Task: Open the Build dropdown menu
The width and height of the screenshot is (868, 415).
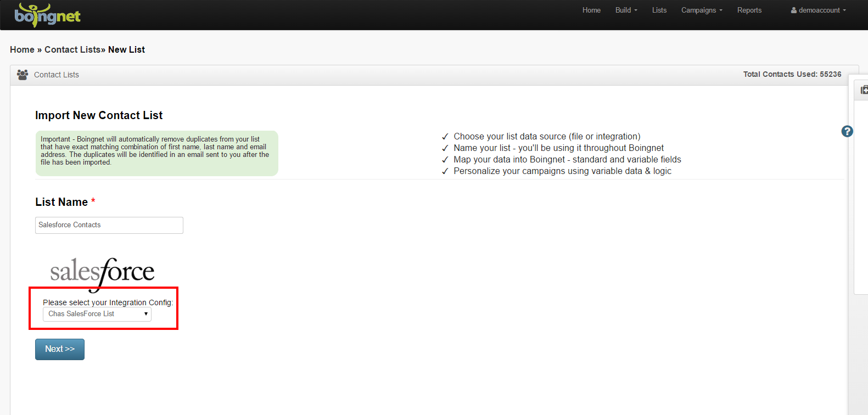Action: click(626, 10)
